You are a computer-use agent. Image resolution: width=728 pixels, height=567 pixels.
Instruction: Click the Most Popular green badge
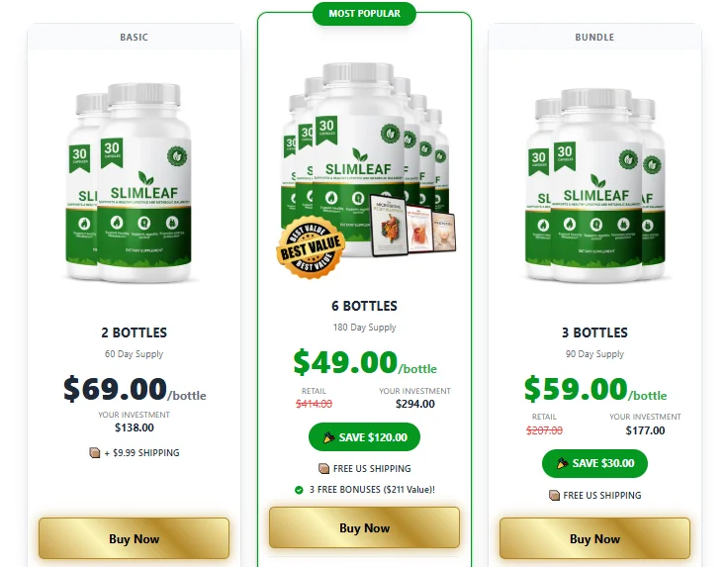(x=364, y=14)
